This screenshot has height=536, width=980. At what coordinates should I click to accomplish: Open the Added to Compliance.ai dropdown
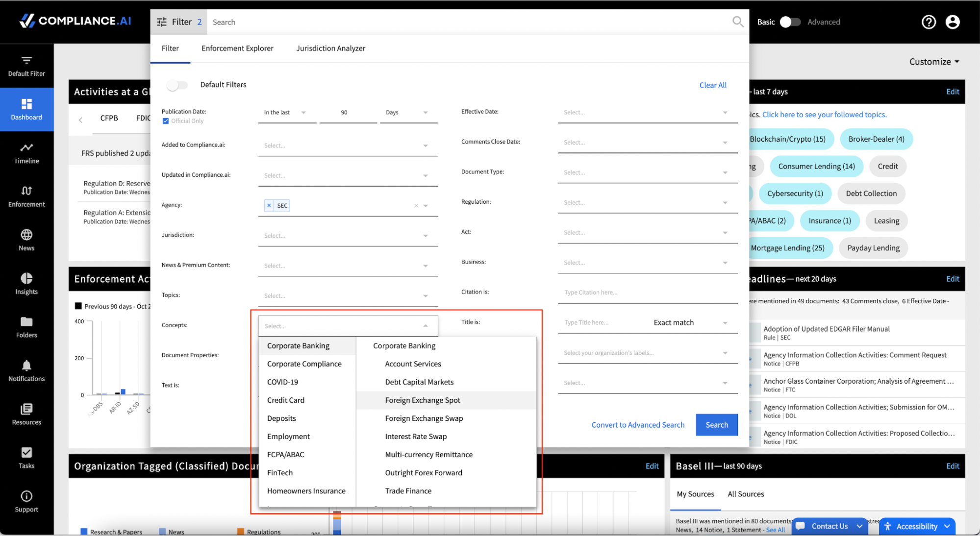coord(348,146)
